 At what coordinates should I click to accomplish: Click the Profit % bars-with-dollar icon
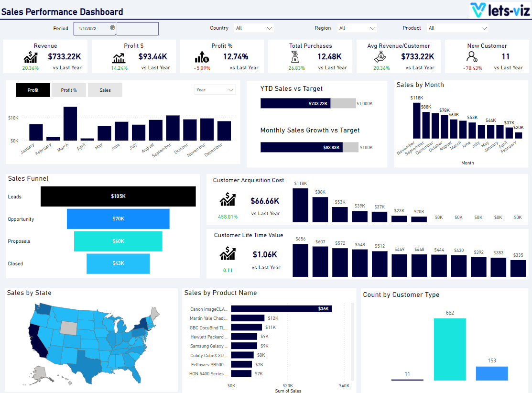(x=201, y=57)
